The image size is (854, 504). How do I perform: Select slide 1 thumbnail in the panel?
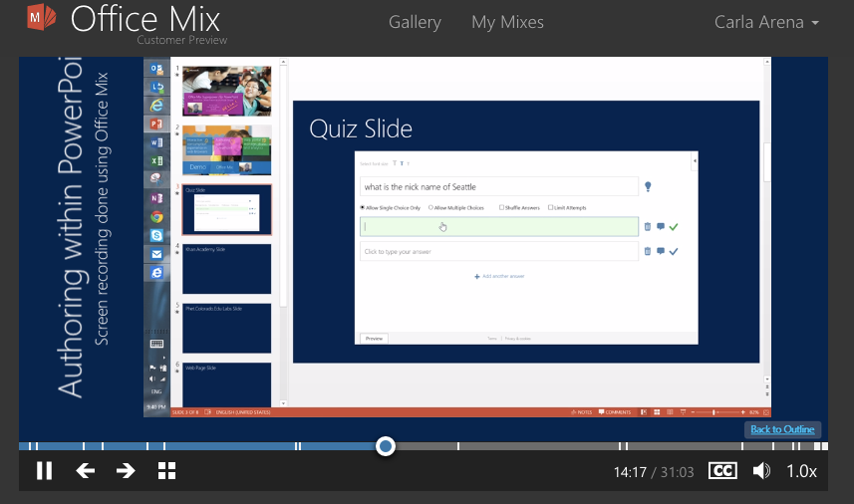pyautogui.click(x=226, y=91)
